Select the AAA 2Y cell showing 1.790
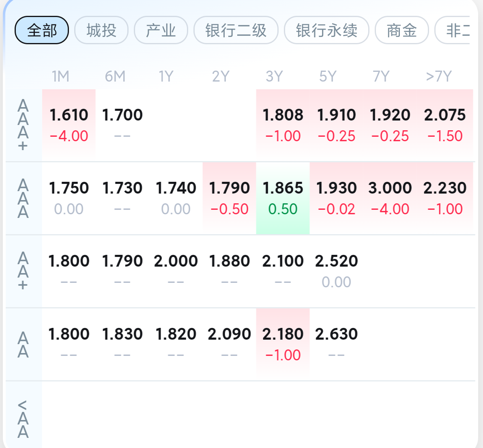 pos(229,198)
